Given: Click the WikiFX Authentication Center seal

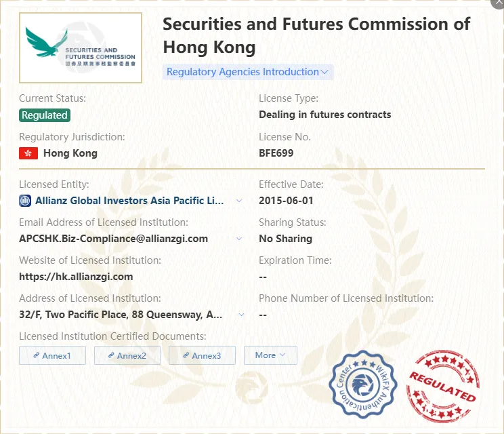Looking at the screenshot, I should 362,384.
